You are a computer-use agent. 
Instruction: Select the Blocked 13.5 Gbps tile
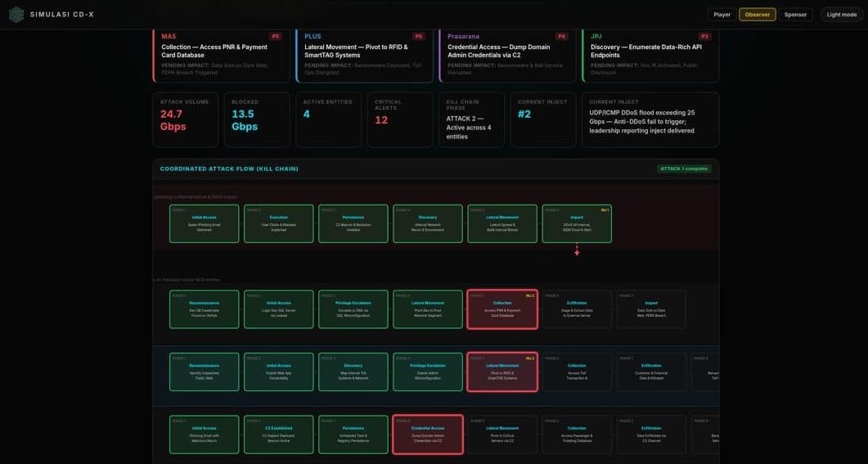click(x=257, y=119)
